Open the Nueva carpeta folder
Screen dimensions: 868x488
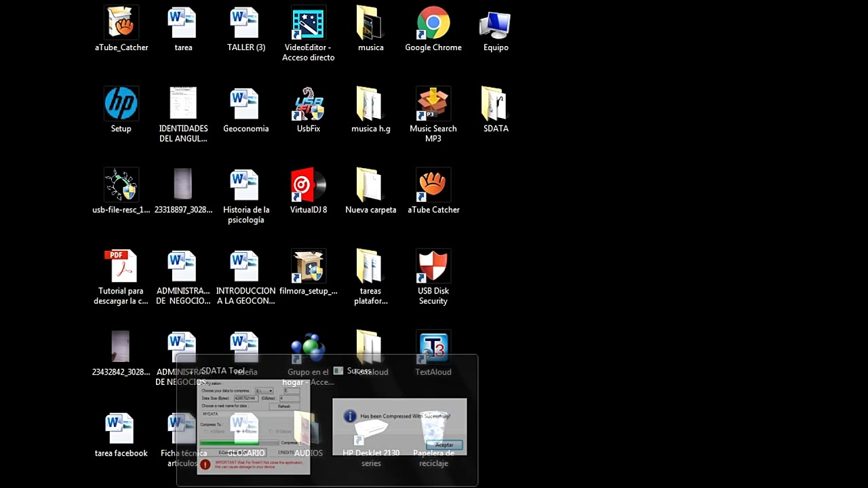370,191
